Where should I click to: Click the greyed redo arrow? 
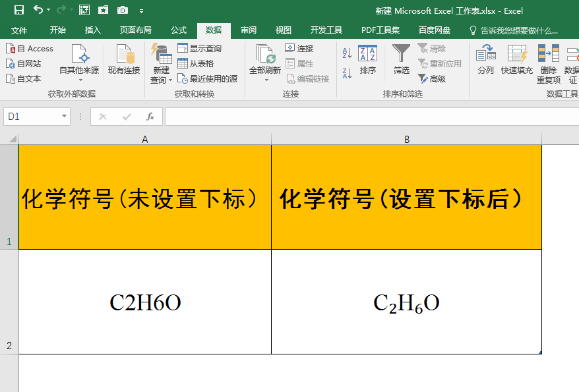[x=62, y=10]
